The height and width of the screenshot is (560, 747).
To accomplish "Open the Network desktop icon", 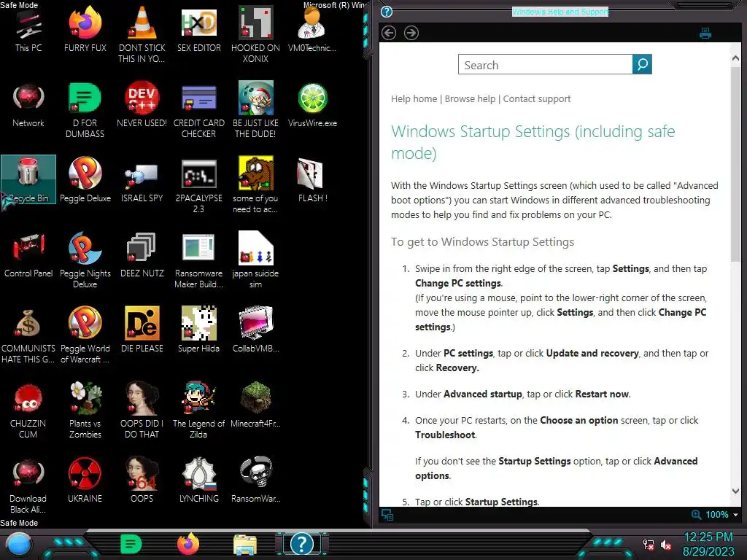I will [28, 105].
